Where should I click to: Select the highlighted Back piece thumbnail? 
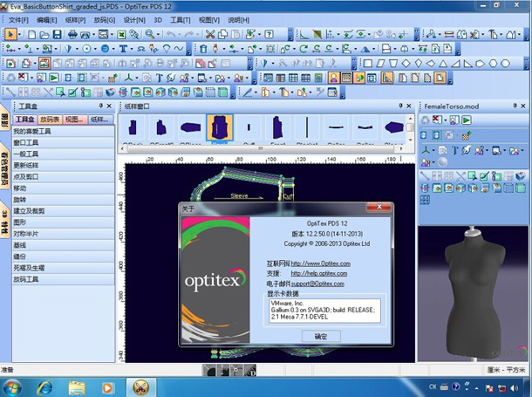220,128
